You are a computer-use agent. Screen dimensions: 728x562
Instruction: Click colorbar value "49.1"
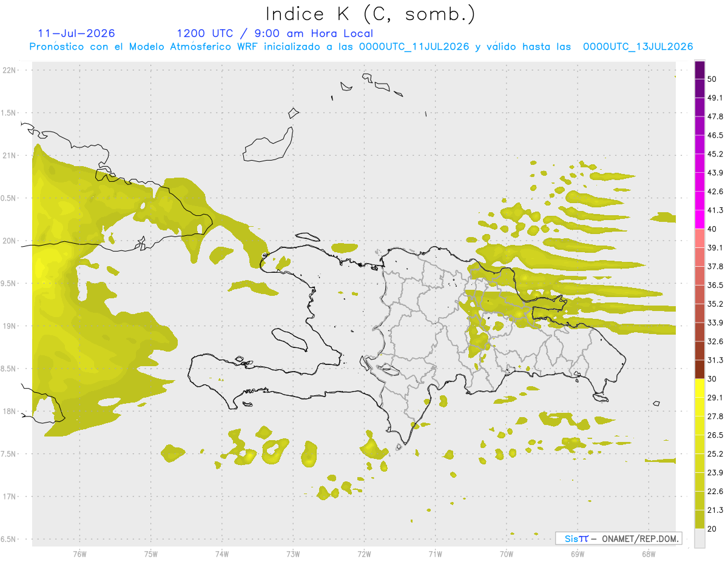tap(715, 98)
